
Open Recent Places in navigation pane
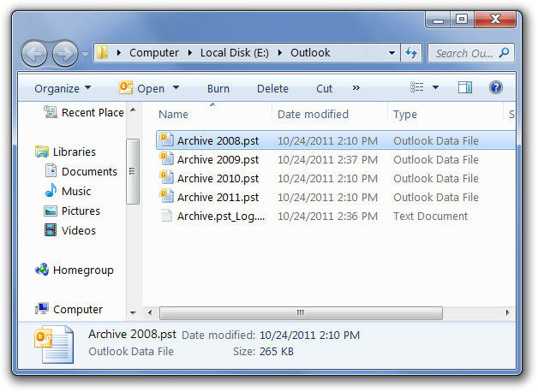coord(93,112)
